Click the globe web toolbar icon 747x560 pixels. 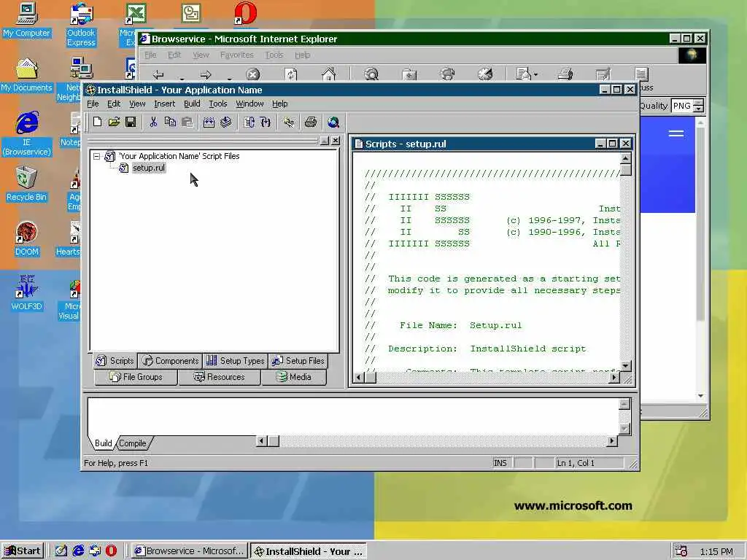333,122
